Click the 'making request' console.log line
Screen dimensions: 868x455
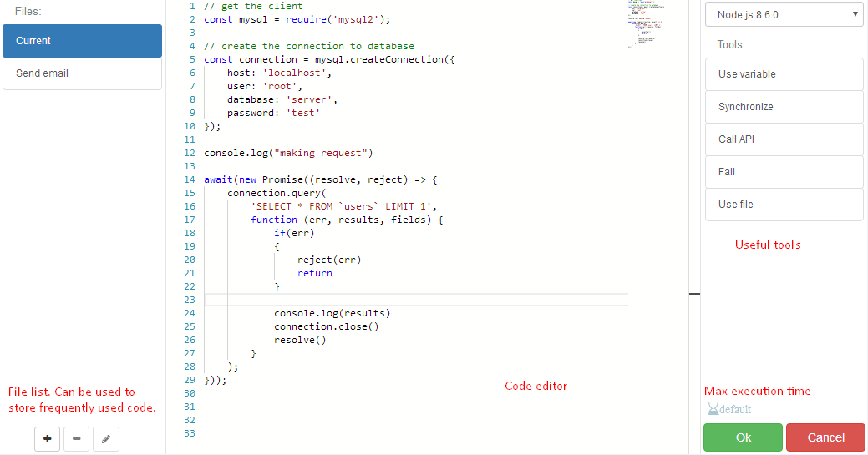coord(287,153)
